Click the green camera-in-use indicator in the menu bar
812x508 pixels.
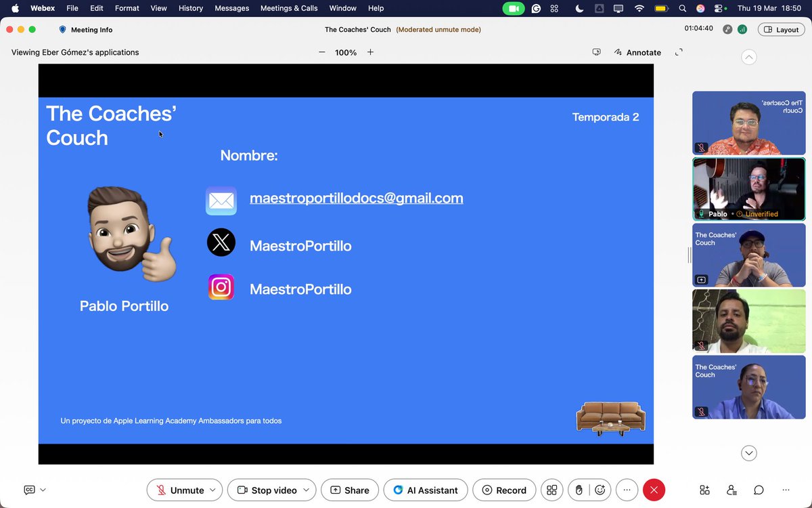pyautogui.click(x=514, y=8)
